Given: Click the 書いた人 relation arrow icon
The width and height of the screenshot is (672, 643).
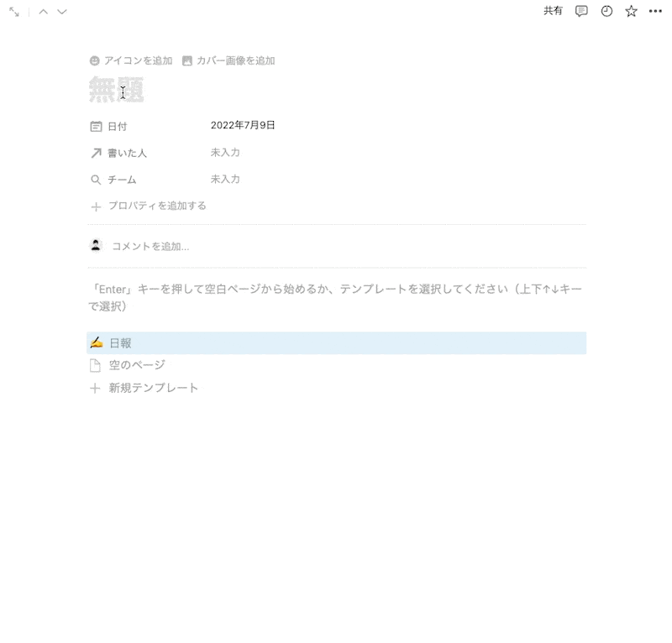Looking at the screenshot, I should 96,154.
